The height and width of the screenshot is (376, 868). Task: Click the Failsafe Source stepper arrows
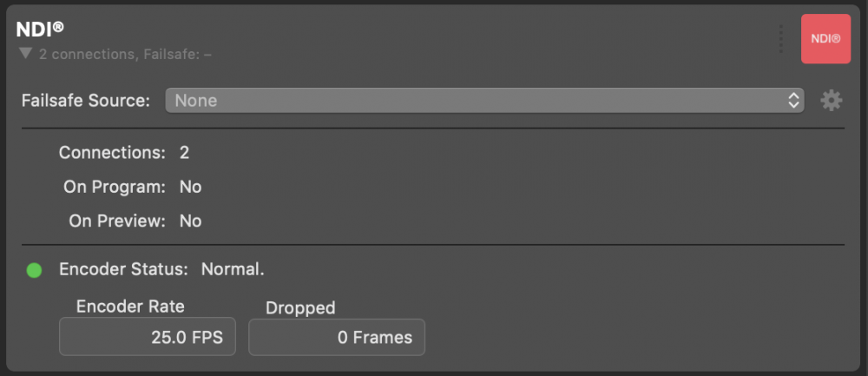tap(793, 100)
